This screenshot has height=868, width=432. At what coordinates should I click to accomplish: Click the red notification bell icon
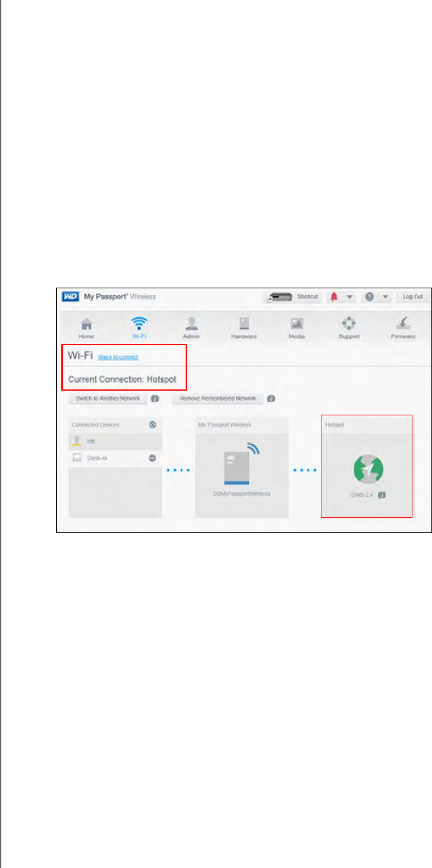333,296
